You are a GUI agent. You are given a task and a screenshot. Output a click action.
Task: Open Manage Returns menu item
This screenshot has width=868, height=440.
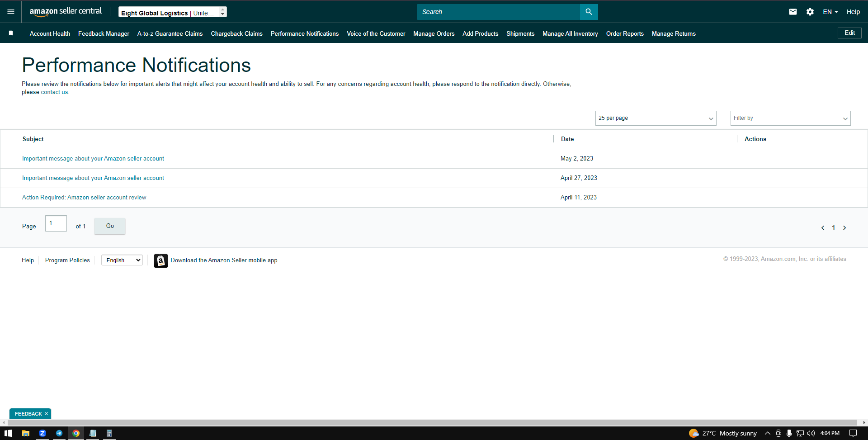(674, 33)
